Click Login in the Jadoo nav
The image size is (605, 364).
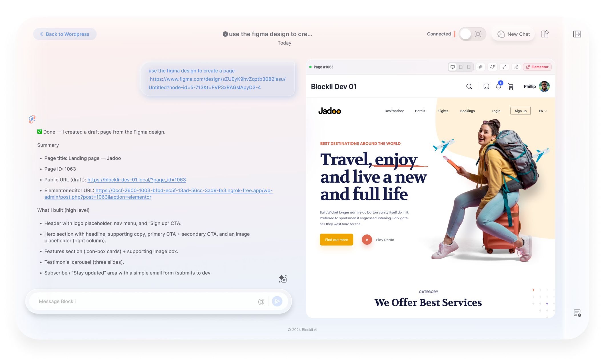coord(496,111)
